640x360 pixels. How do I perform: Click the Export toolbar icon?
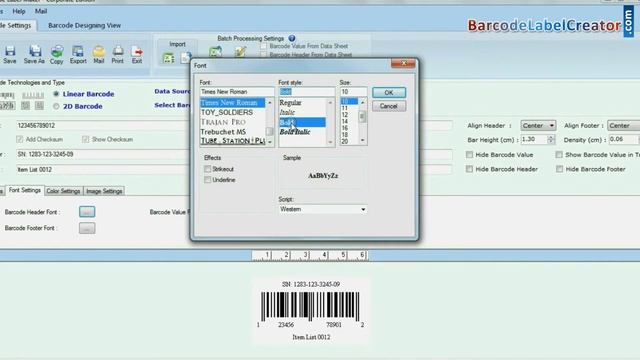[78, 55]
